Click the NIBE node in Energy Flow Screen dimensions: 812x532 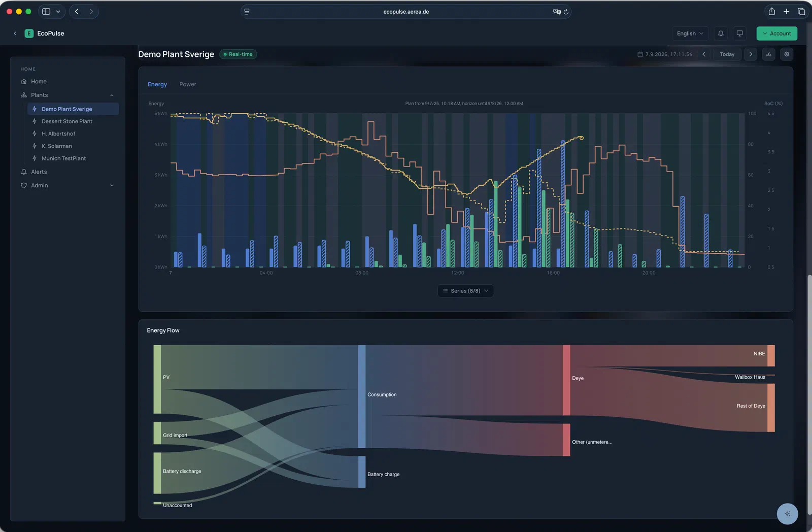pos(771,356)
